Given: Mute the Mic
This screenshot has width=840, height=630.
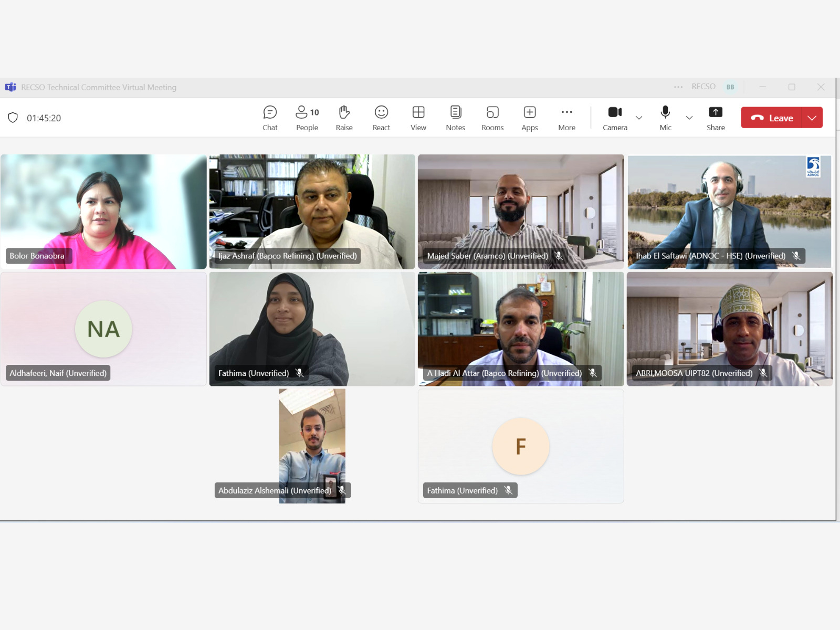Looking at the screenshot, I should point(665,118).
